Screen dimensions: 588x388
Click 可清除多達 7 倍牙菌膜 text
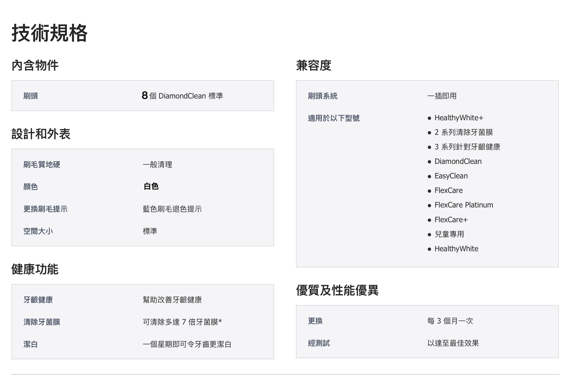click(x=182, y=322)
